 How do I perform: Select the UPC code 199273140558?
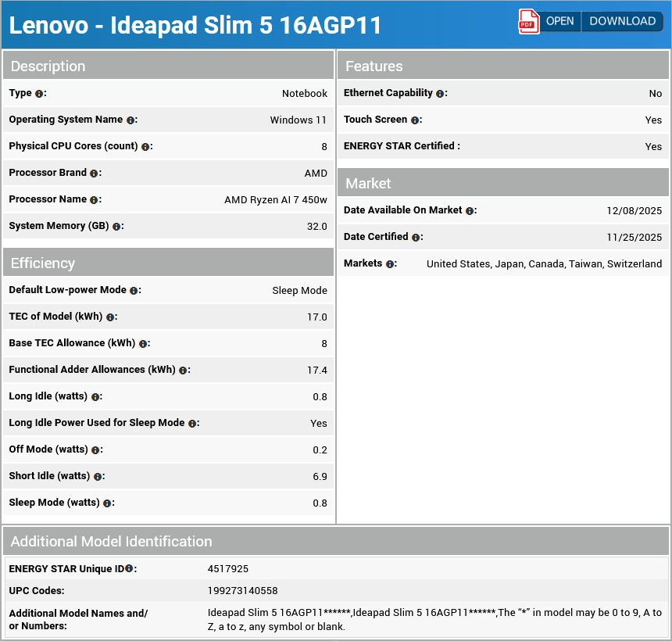click(242, 591)
